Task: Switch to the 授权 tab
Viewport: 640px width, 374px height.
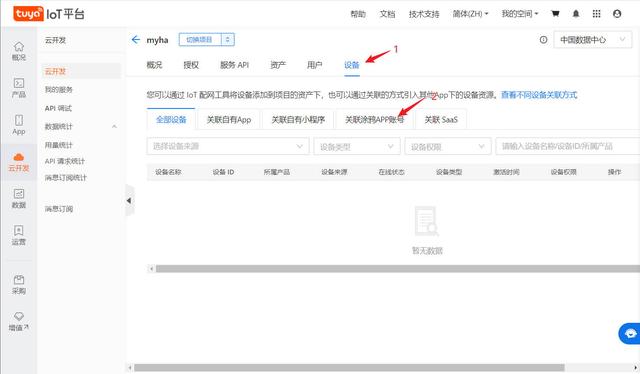Action: 191,65
